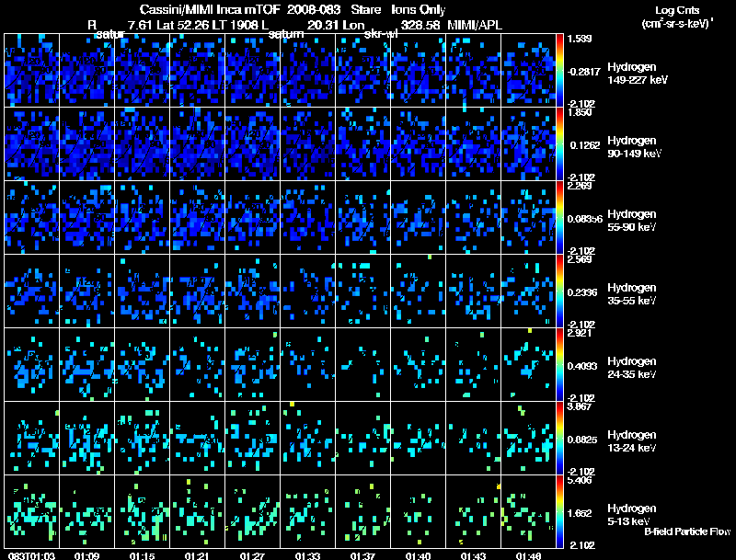736x560 pixels.
Task: Click the 'Hydrogen 149-227 keV' row label
Action: (x=638, y=74)
